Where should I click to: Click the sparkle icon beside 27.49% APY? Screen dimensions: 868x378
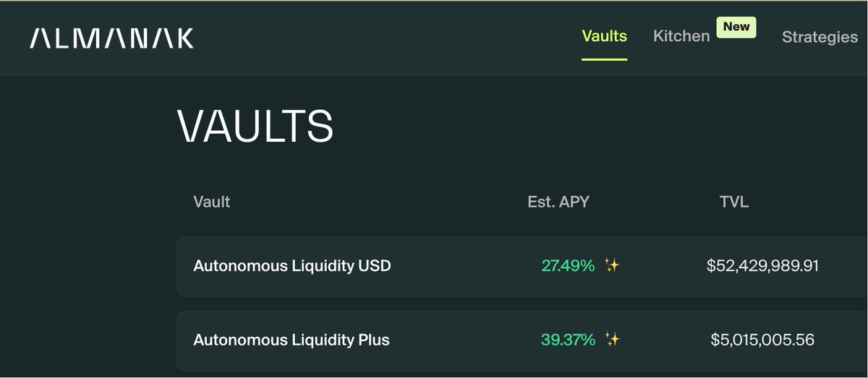[612, 266]
